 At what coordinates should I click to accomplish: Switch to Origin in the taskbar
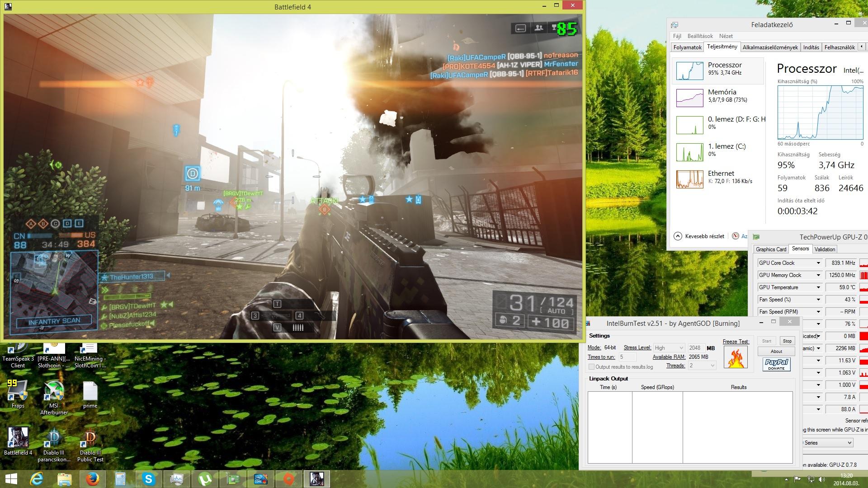pos(289,479)
